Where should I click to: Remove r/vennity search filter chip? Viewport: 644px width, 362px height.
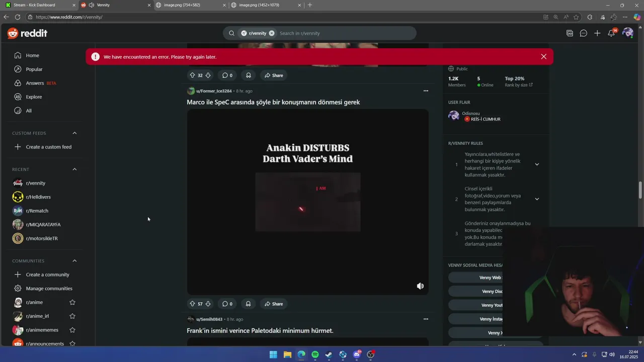[x=272, y=33]
